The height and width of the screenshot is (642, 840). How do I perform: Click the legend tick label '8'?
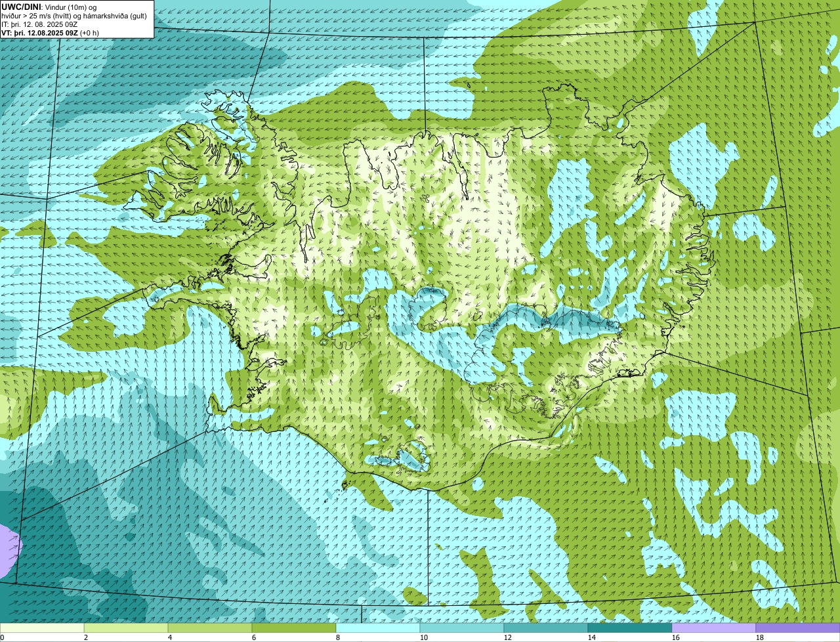point(338,637)
